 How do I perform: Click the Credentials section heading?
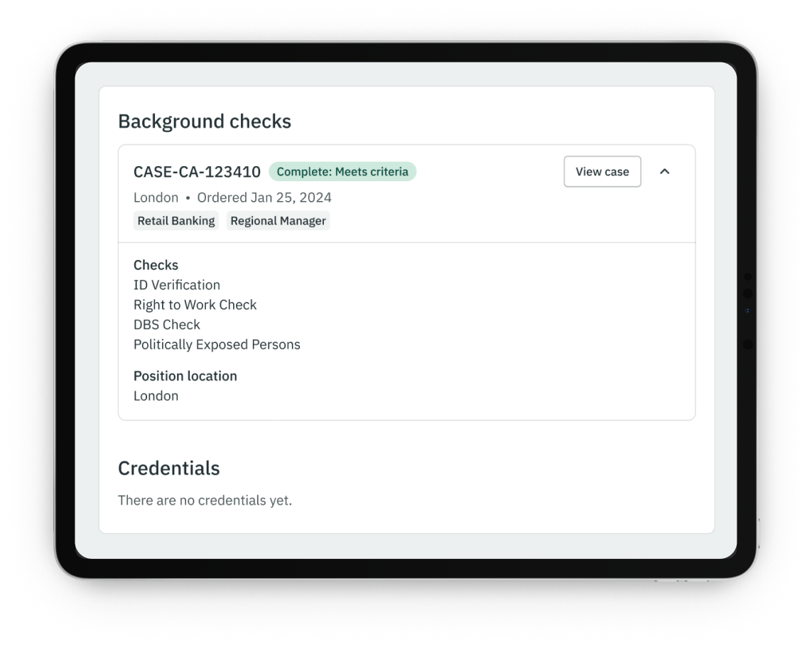pos(169,469)
